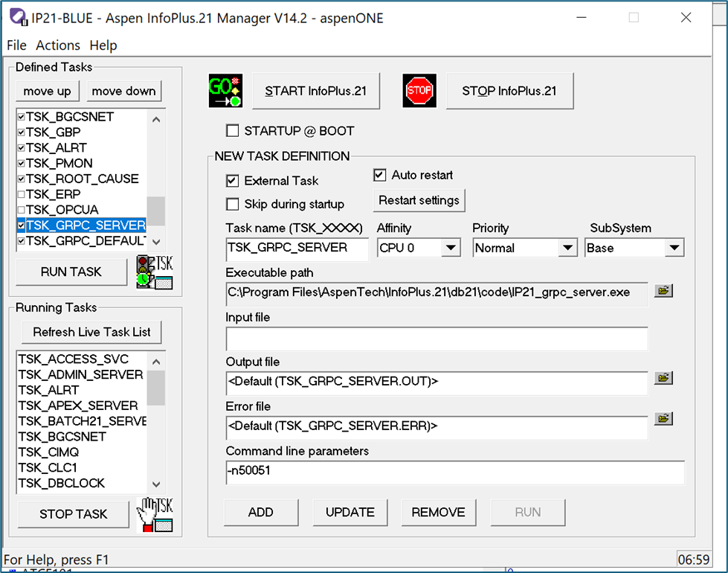Open the Affinity CPU dropdown
The height and width of the screenshot is (573, 728).
[x=451, y=248]
